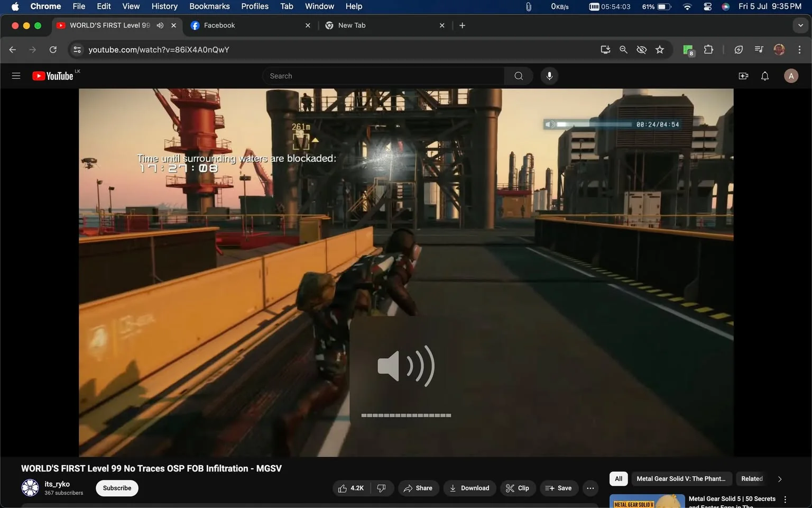Start voice search with the microphone icon
This screenshot has height=508, width=812.
click(549, 76)
